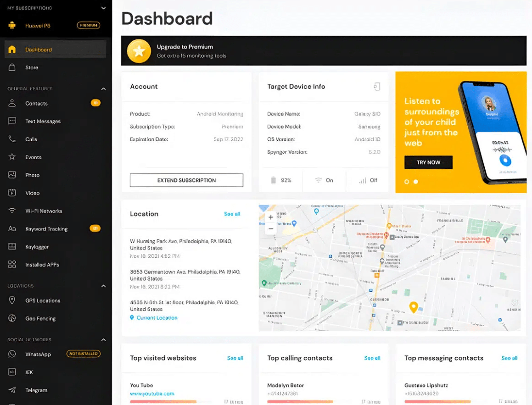This screenshot has width=532, height=405.
Task: Click the Madelyn Bator contact name
Action: (x=286, y=385)
